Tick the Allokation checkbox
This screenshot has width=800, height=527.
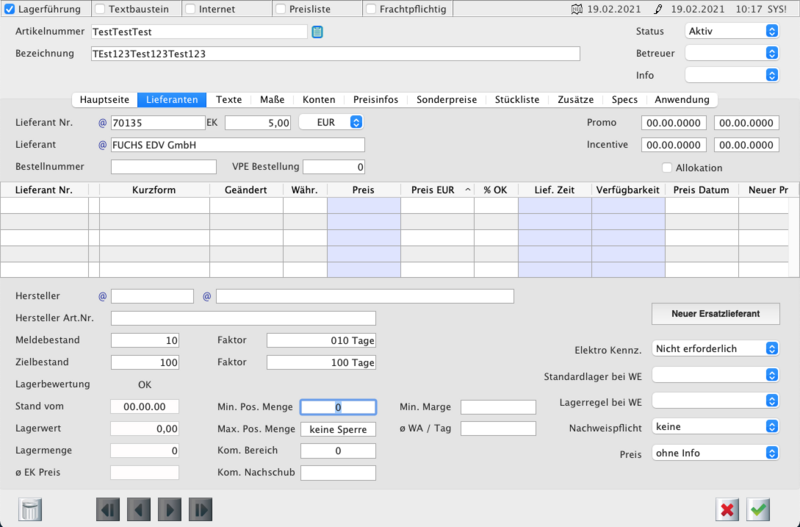[x=667, y=168]
